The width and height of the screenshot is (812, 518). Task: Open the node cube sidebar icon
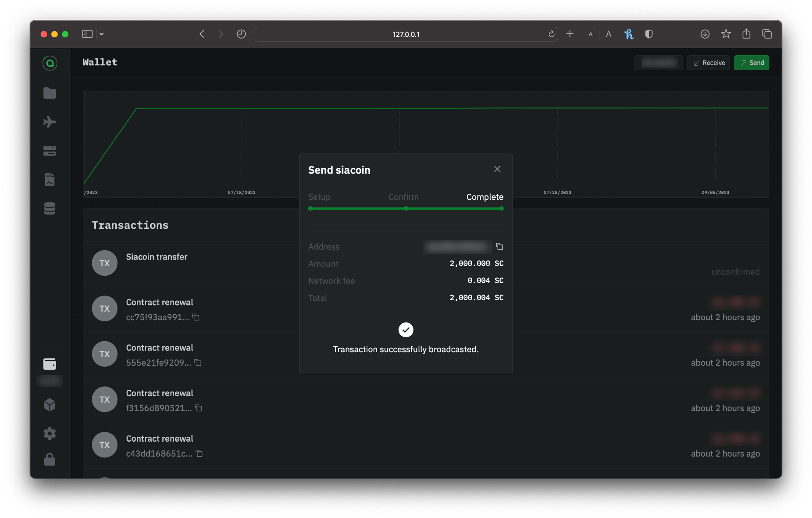50,404
